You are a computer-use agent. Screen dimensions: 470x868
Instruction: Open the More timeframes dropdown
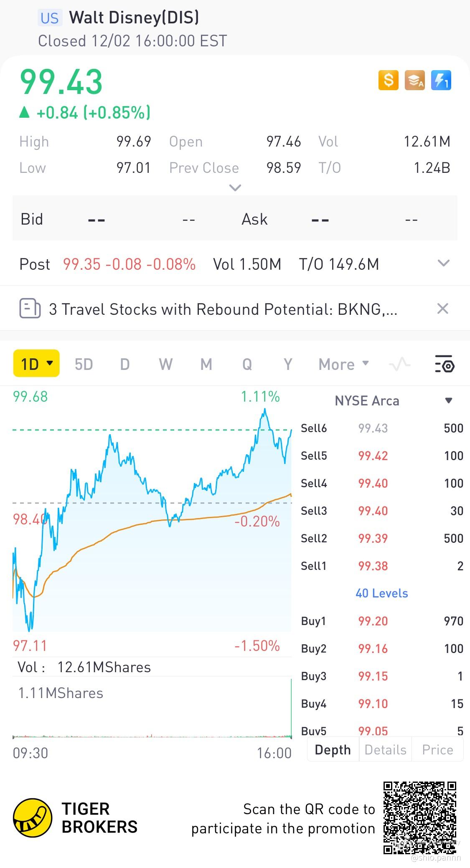pyautogui.click(x=343, y=364)
